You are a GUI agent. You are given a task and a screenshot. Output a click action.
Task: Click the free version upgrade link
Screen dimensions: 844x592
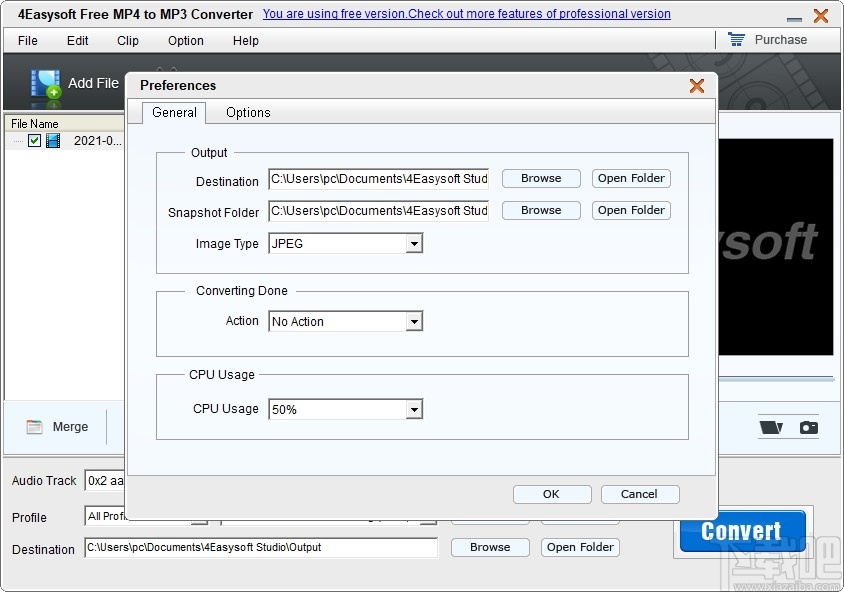466,14
